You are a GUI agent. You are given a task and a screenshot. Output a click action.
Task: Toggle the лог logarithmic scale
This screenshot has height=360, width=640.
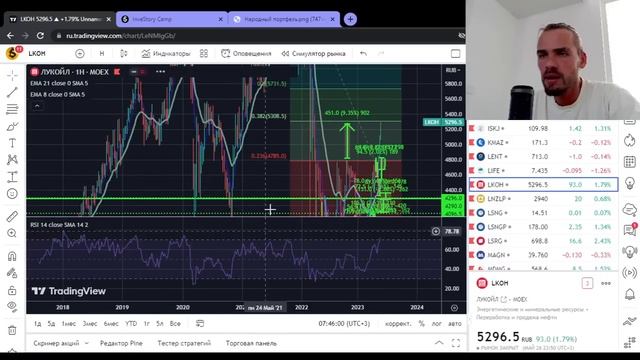coord(437,323)
